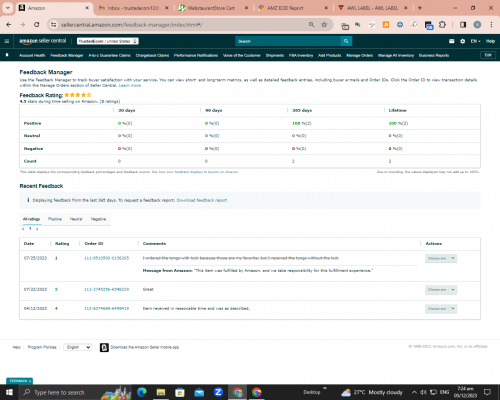Click the volume speaker icon in system tray
The width and height of the screenshot is (500, 400).
tap(423, 392)
